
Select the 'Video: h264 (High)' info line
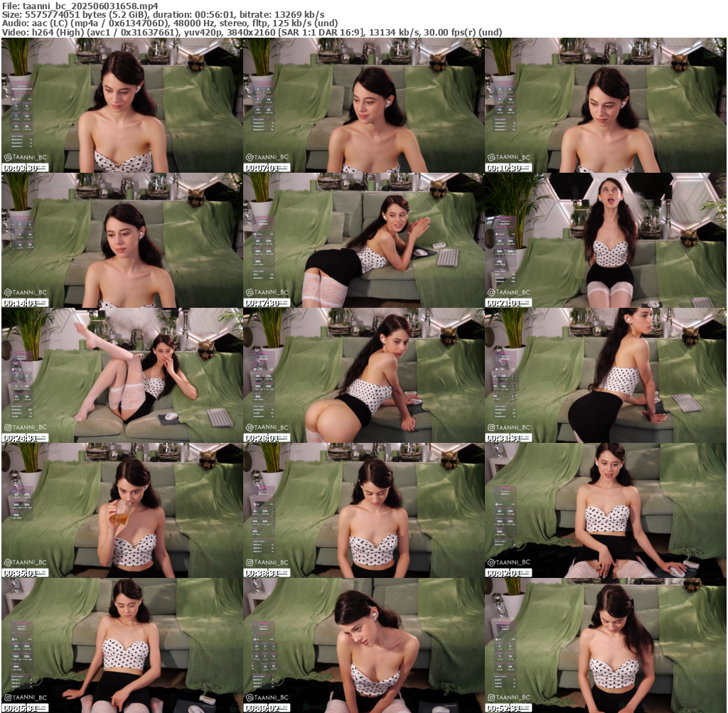[x=252, y=33]
